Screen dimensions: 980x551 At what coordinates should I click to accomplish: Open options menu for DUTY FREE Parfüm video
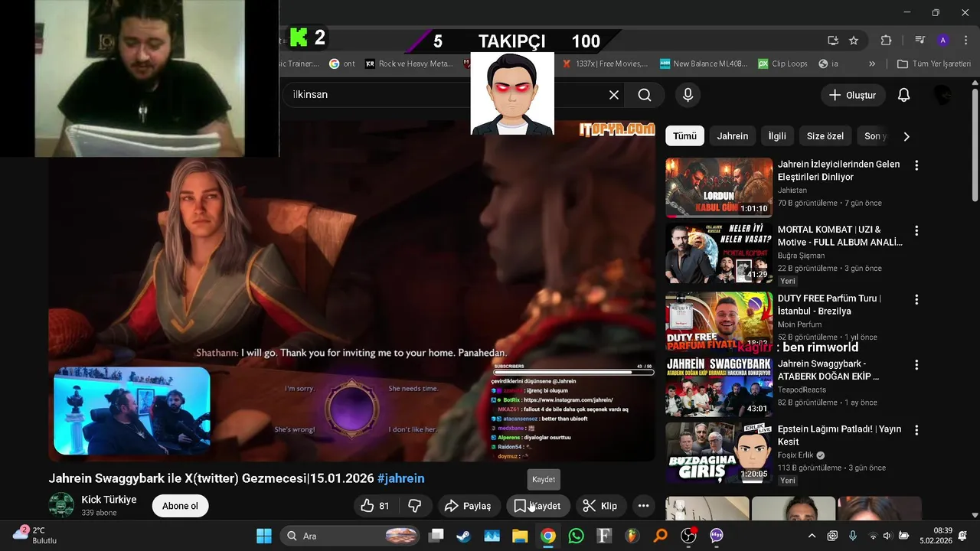916,299
